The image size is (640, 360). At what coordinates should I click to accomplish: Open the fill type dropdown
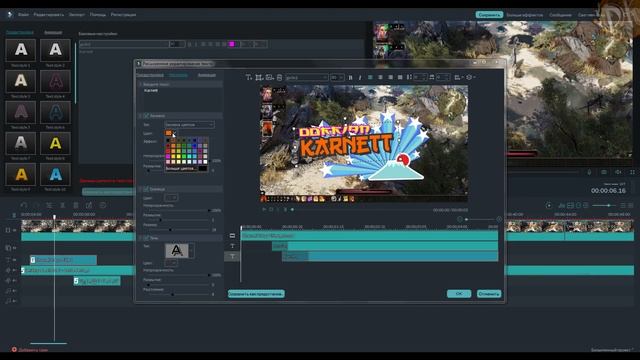pos(189,124)
